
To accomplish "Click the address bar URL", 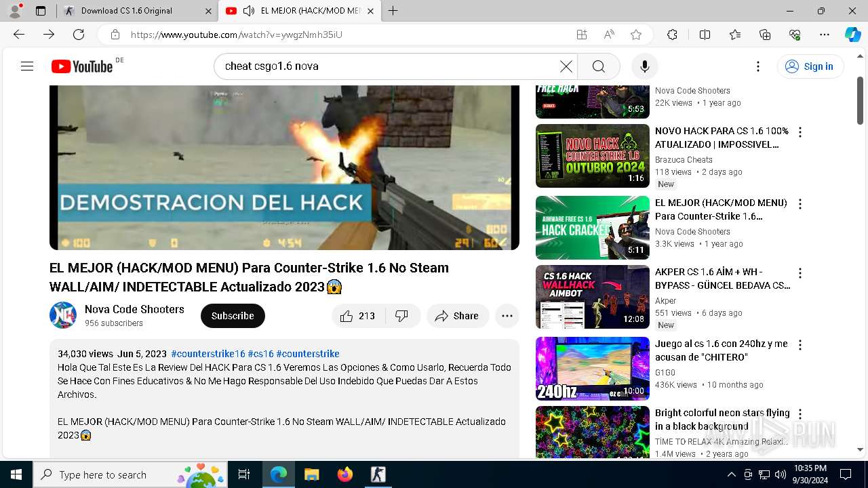I will click(236, 35).
